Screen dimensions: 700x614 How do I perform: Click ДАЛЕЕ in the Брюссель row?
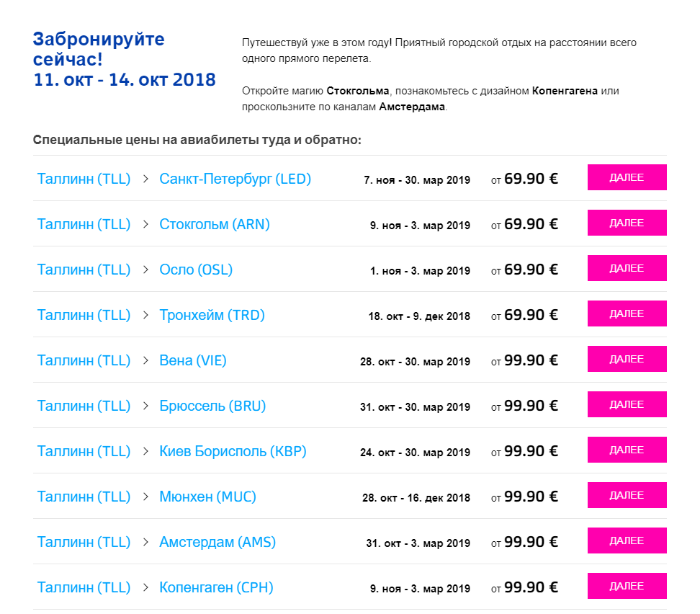[x=627, y=404]
